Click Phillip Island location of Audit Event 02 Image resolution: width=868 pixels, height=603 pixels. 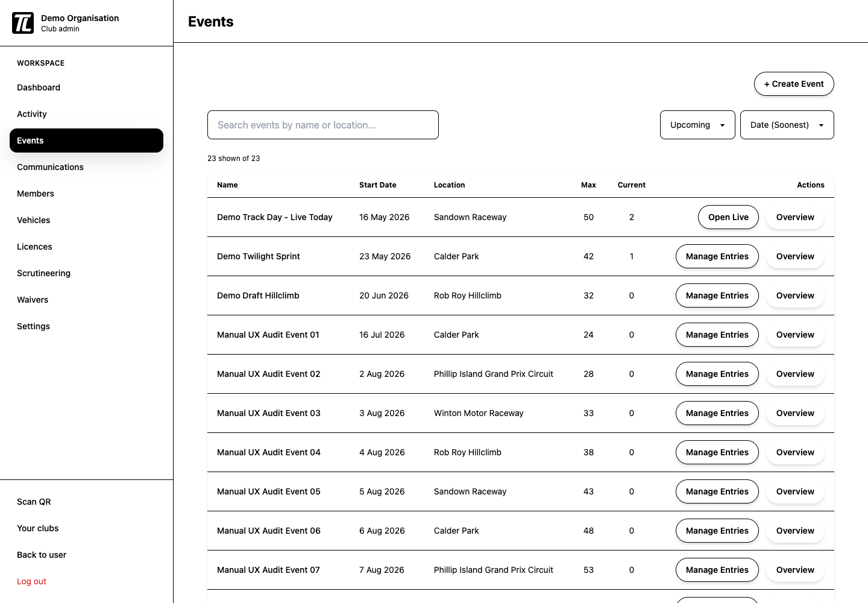point(494,374)
